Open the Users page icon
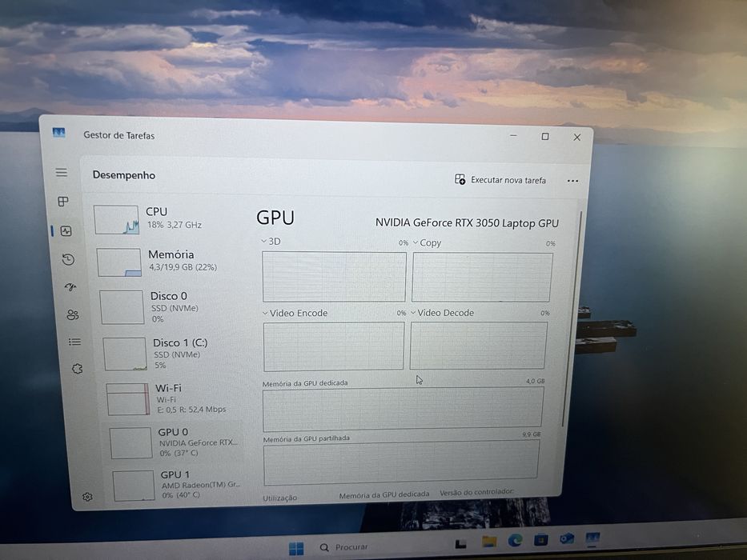Viewport: 747px width, 560px height. (x=72, y=314)
